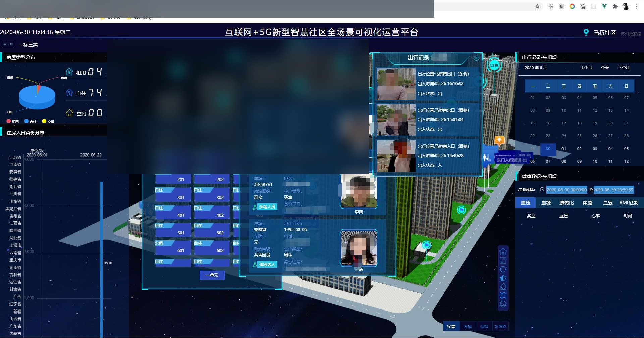Open the scissors screenshot browser extension
Image resolution: width=644 pixels, height=338 pixels.
pos(550,6)
